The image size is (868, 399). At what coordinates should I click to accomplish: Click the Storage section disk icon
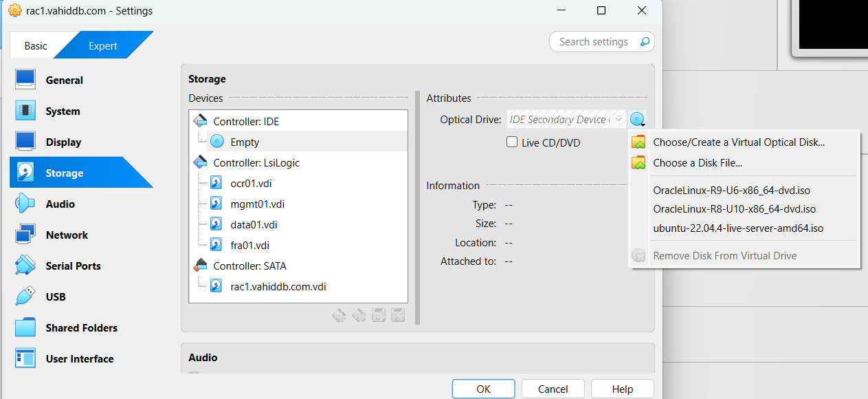pos(25,173)
